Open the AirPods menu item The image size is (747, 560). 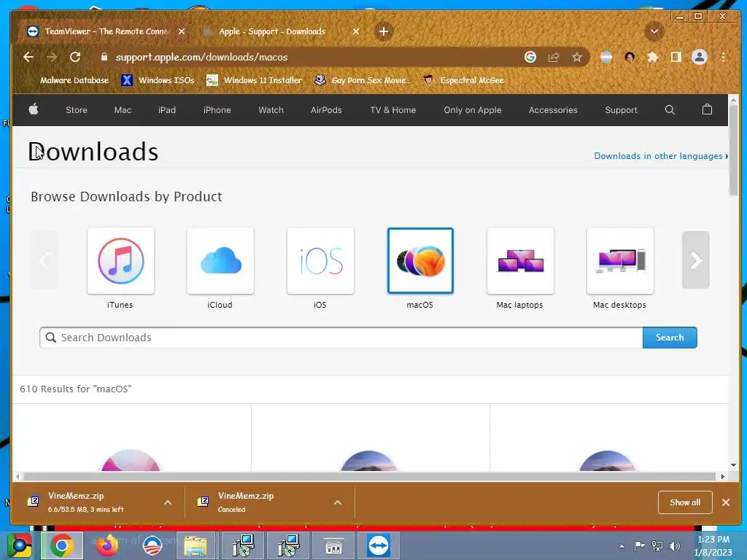coord(326,110)
